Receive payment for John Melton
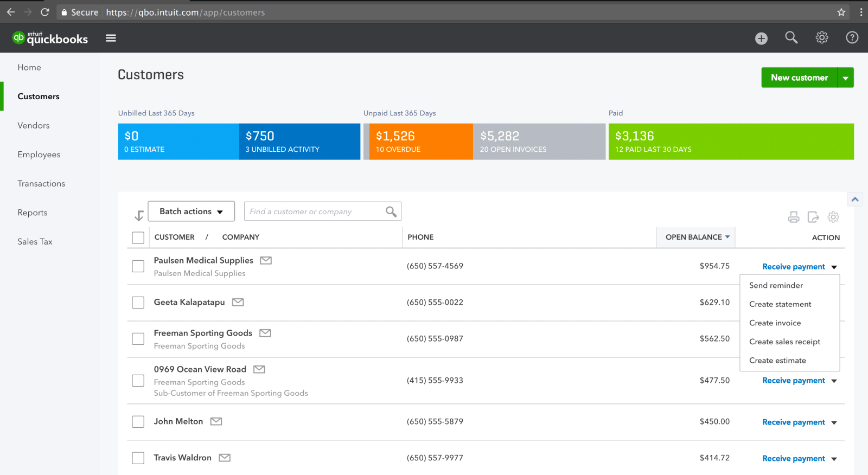868x475 pixels. (794, 422)
